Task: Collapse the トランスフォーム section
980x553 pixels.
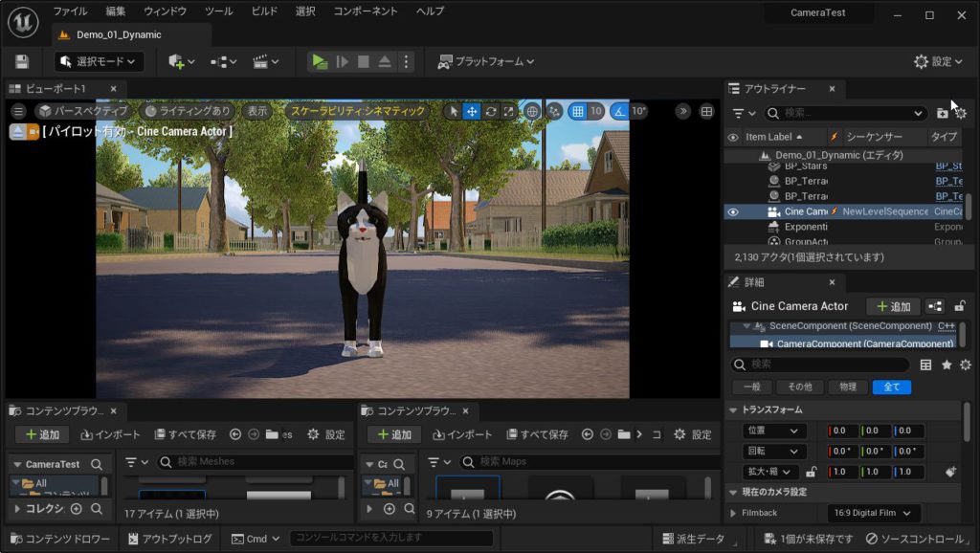Action: click(x=734, y=409)
